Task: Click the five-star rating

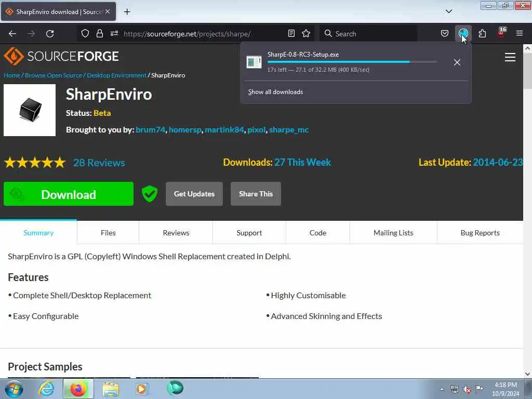Action: tap(35, 163)
